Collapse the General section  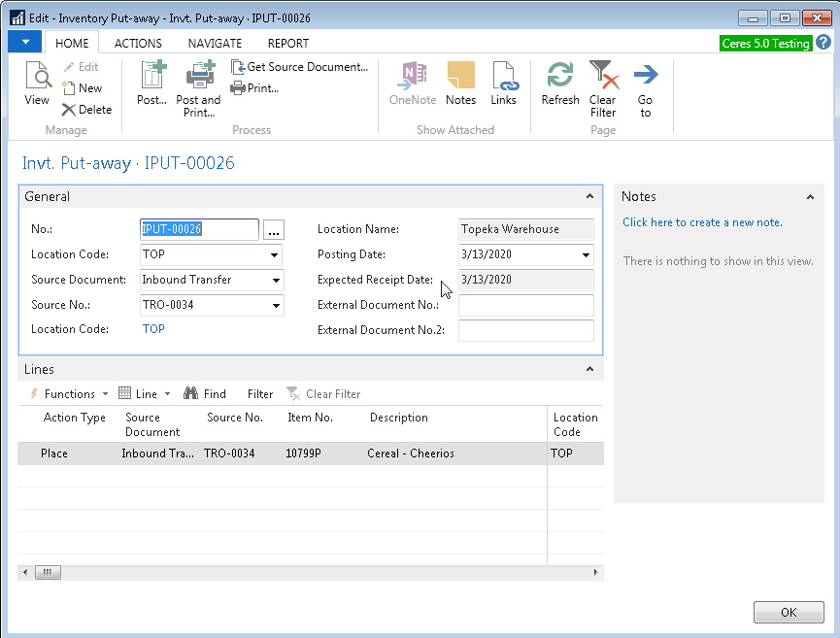pos(589,196)
